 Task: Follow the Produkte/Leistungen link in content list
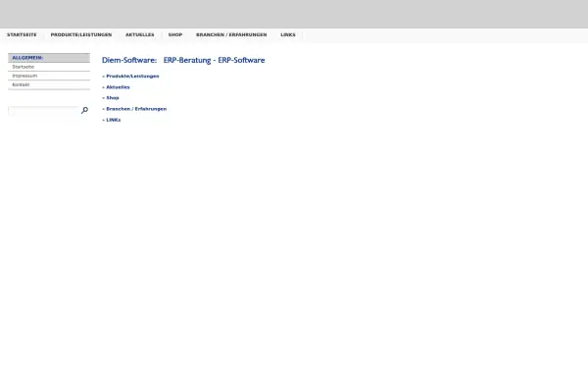(x=132, y=77)
